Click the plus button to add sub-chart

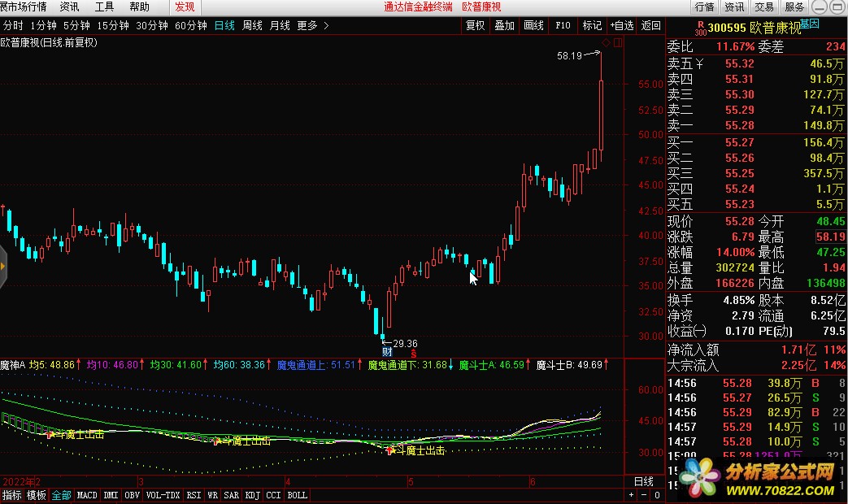(x=631, y=495)
